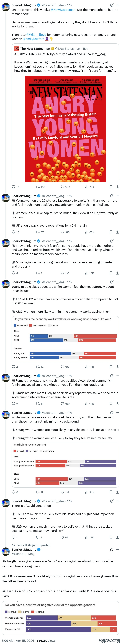Open the Angry Young Women magazine cover
The image size is (121, 644).
[x=65, y=129]
